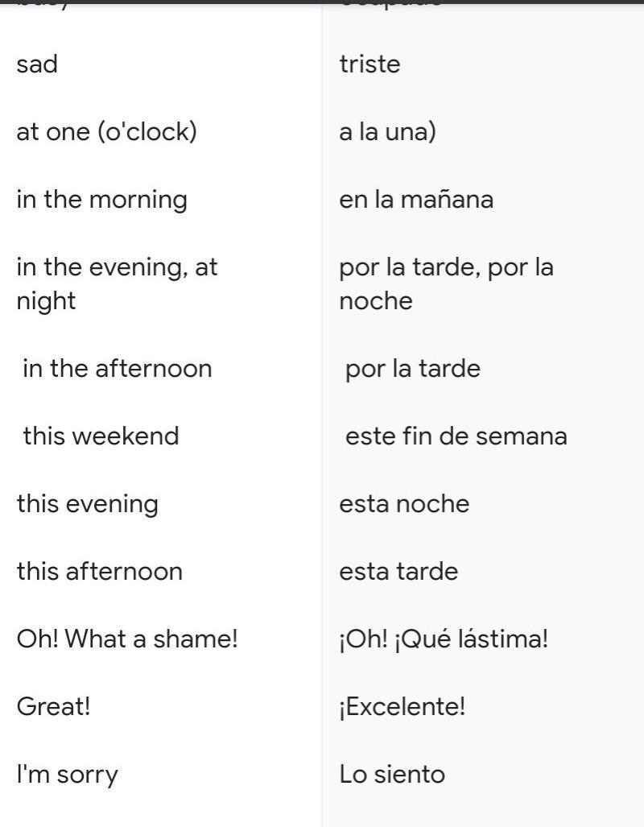Tap the 'at one (o'clock)' source text
This screenshot has width=644, height=827.
click(x=106, y=131)
